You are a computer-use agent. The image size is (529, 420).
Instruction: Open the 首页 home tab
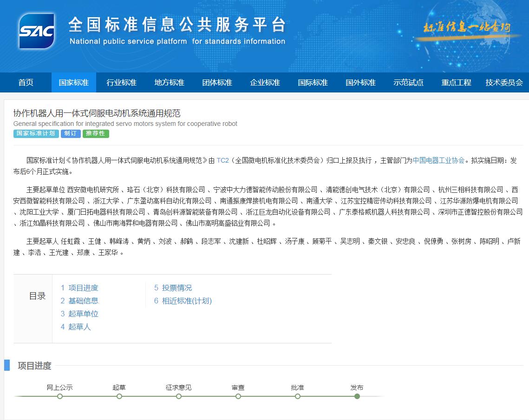[x=26, y=83]
